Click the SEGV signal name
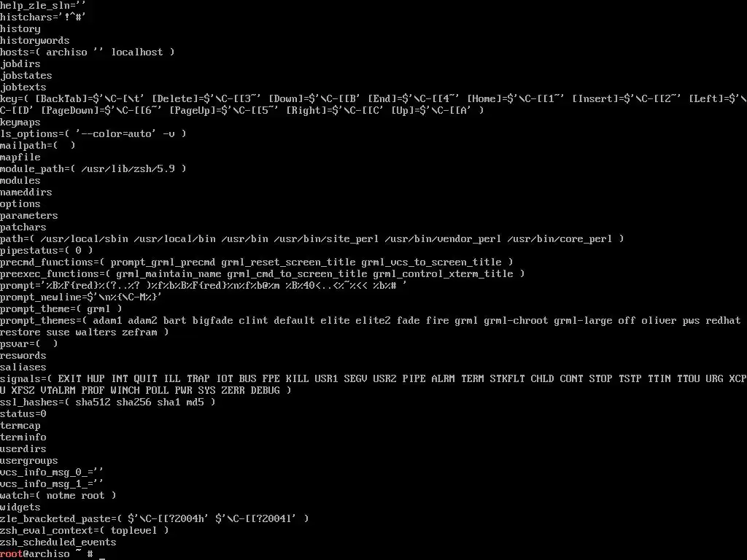747x560 pixels. (355, 379)
